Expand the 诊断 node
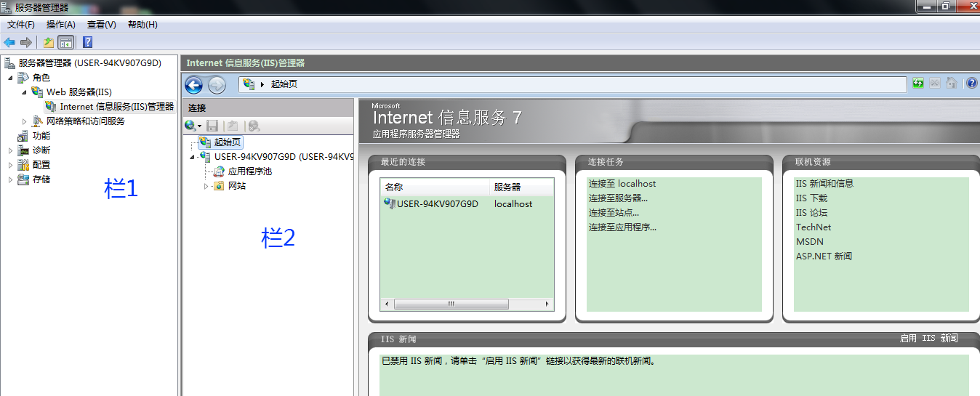Viewport: 980px width, 396px height. point(10,150)
